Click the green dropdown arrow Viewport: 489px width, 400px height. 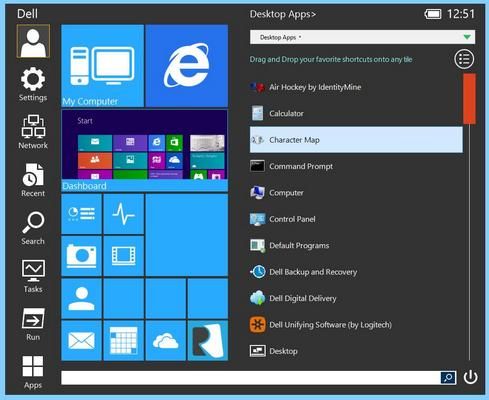467,37
